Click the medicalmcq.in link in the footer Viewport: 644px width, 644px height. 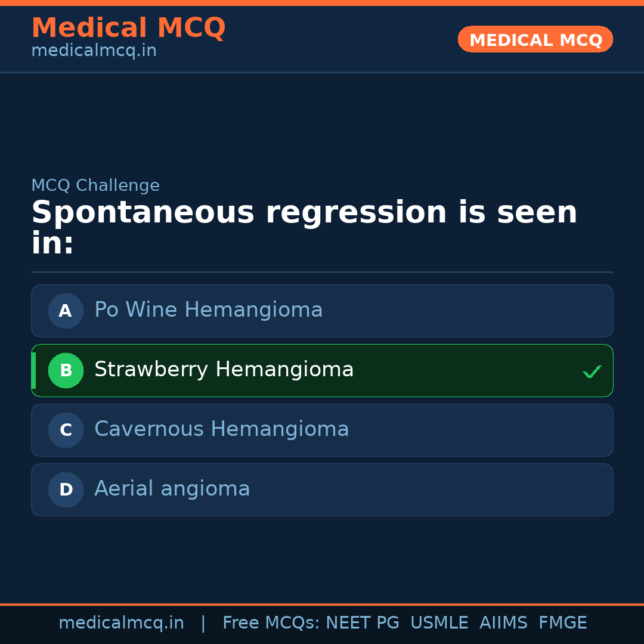coord(121,623)
